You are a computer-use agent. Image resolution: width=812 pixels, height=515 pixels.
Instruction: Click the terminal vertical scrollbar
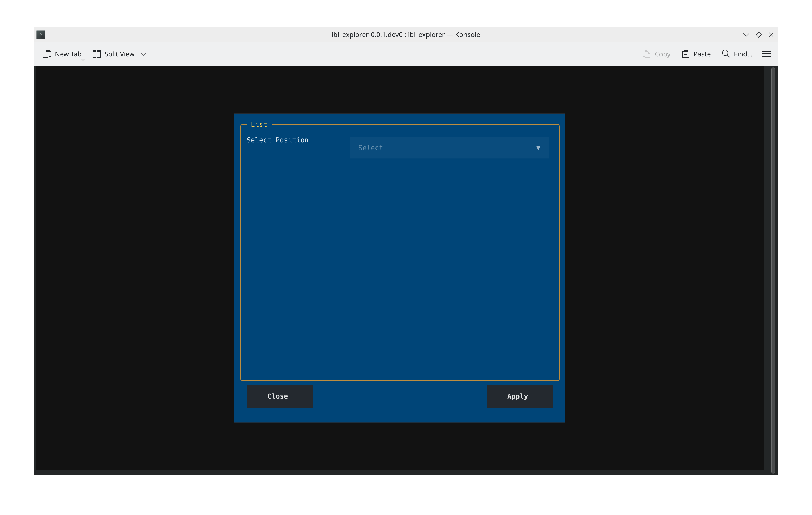pyautogui.click(x=773, y=270)
